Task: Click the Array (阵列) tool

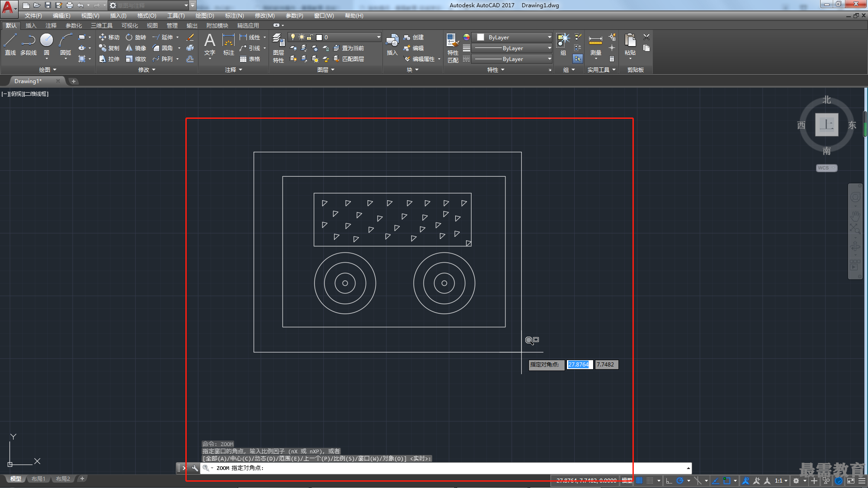Action: [163, 59]
